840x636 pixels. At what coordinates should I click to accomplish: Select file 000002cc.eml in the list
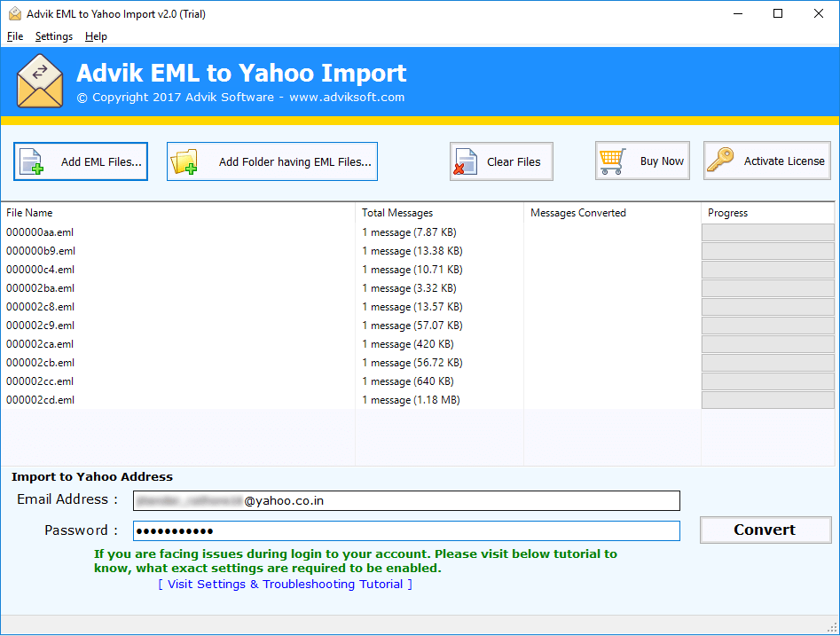[x=40, y=381]
